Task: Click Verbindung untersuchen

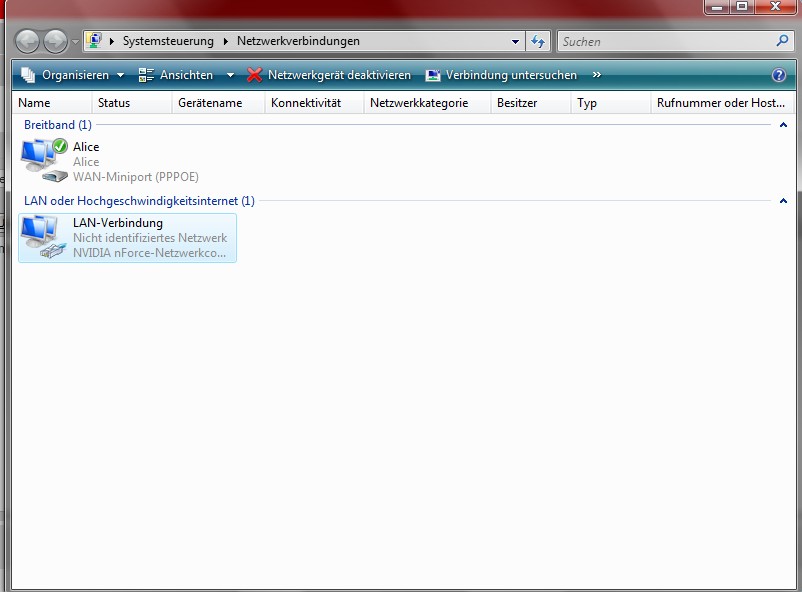Action: [x=501, y=75]
